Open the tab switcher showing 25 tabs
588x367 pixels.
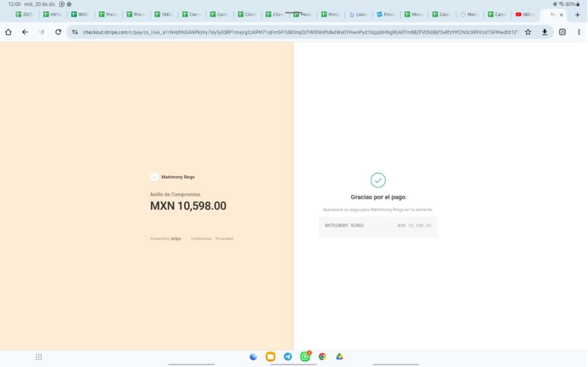click(x=563, y=32)
